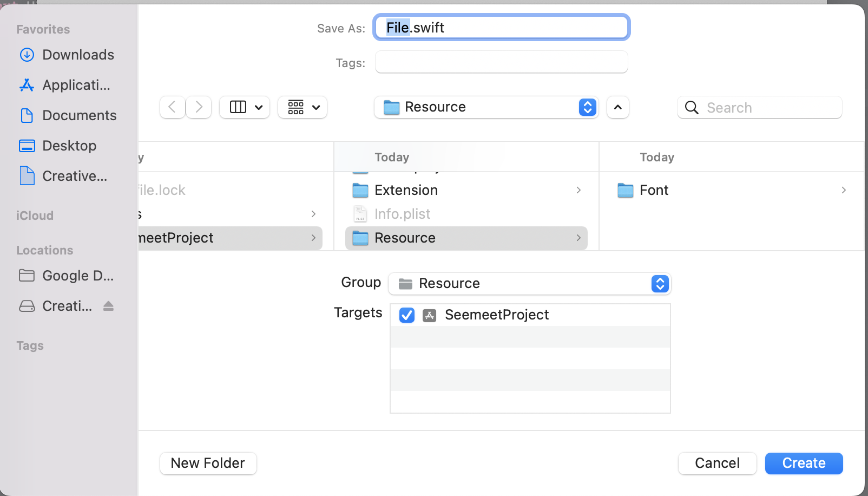868x496 pixels.
Task: Click the Cancel button
Action: coord(717,464)
